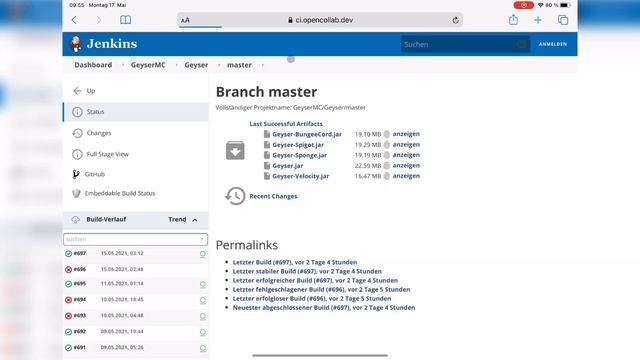Image resolution: width=640 pixels, height=360 pixels.
Task: Click success status icon of build #697
Action: tap(69, 254)
